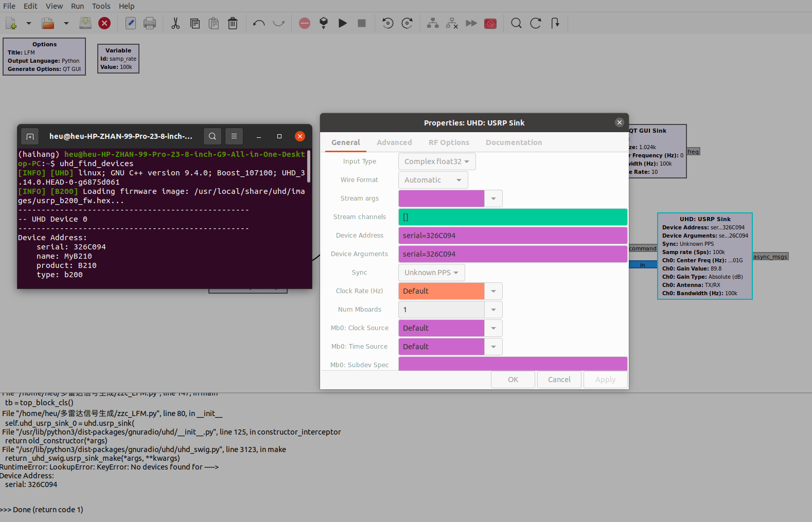
Task: Expand the Mb0: Clock Source dropdown arrow
Action: [x=493, y=328]
